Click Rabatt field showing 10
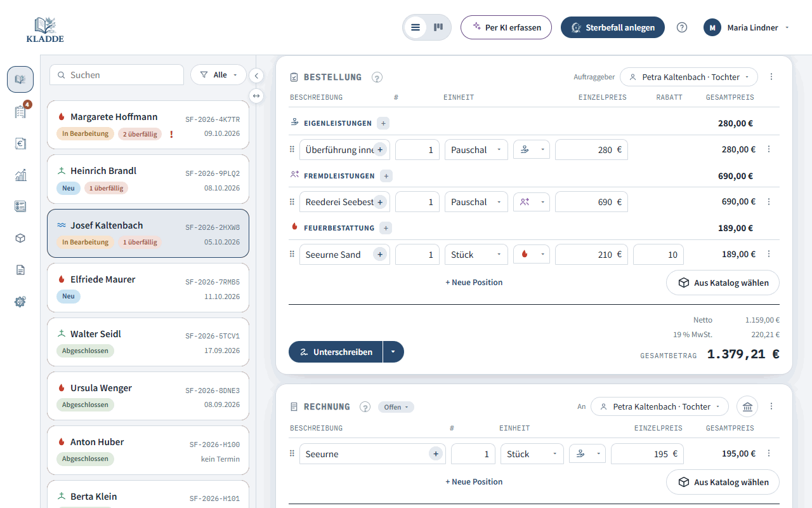 658,255
